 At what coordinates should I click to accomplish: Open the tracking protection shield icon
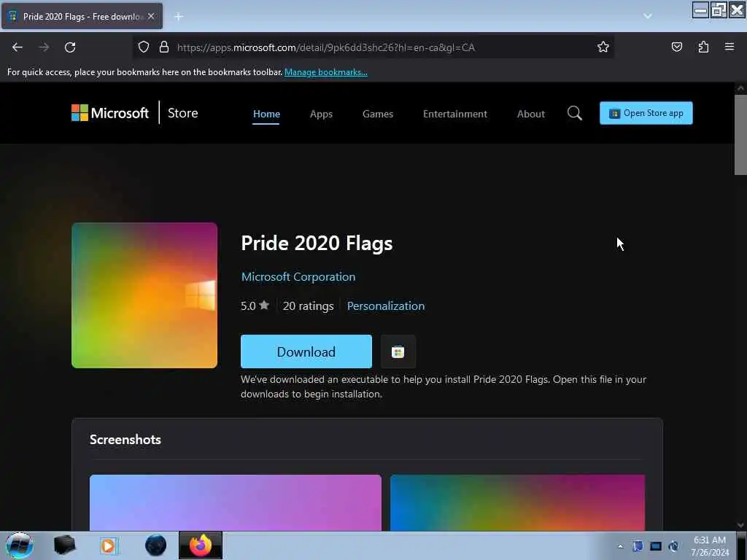(144, 47)
